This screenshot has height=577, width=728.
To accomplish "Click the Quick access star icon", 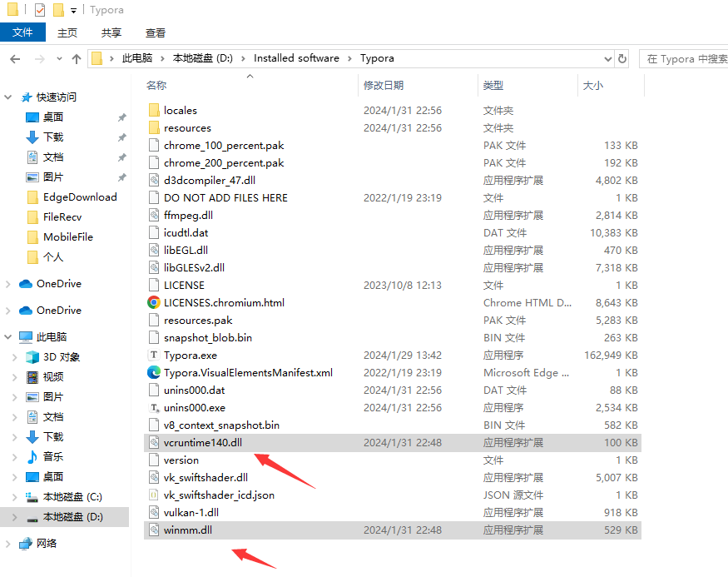I will pos(27,97).
